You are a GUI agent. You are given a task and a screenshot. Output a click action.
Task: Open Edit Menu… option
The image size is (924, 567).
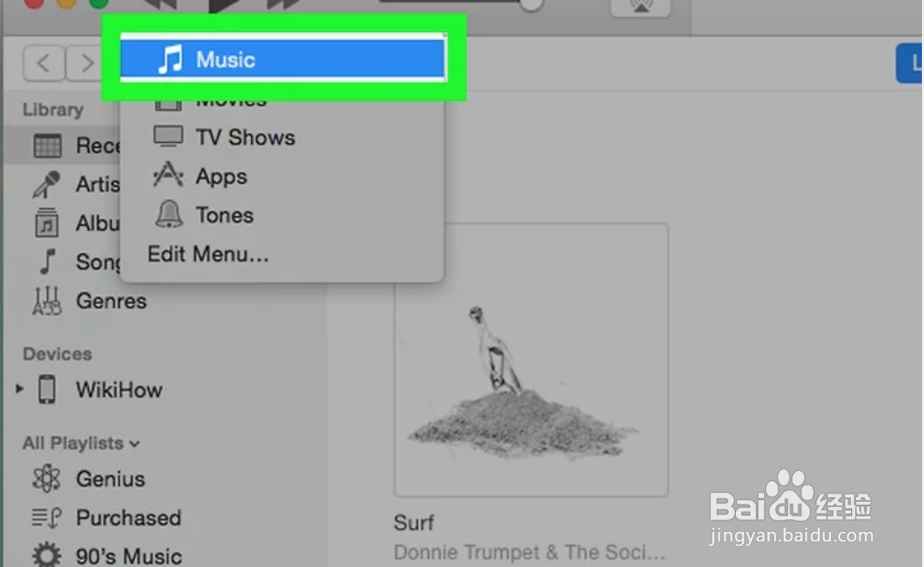pos(208,254)
